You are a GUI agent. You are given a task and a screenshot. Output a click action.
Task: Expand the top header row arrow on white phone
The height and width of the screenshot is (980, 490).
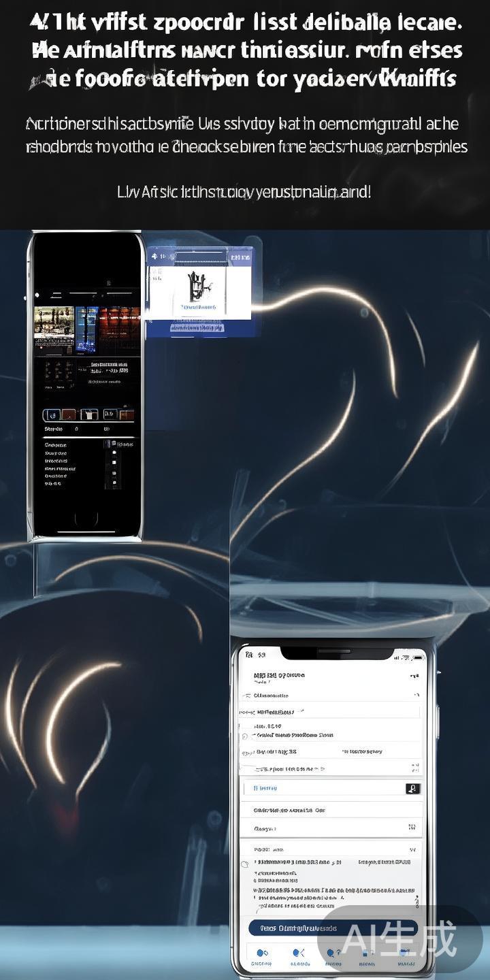click(x=414, y=676)
